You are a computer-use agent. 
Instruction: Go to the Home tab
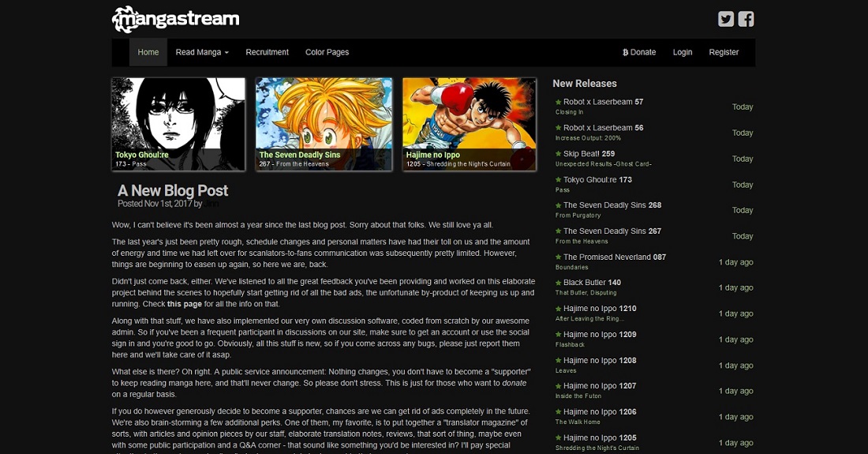click(148, 52)
